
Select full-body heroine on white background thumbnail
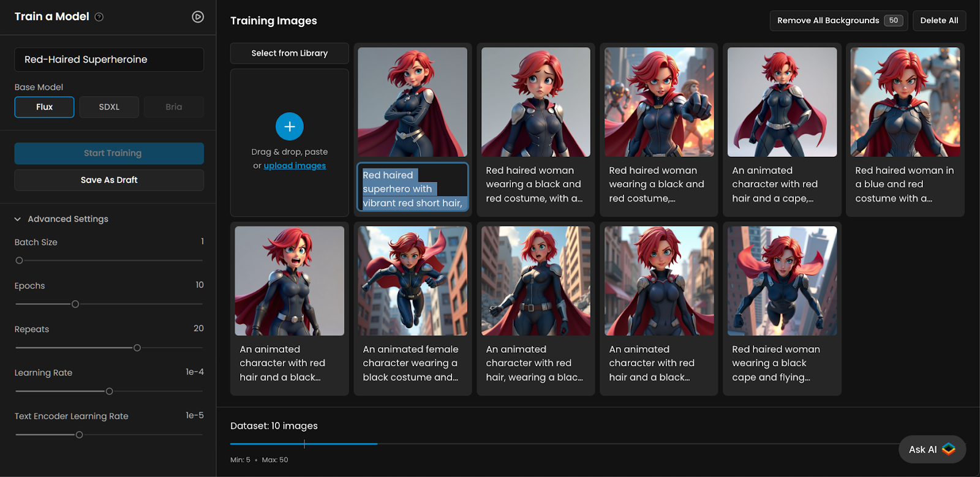pyautogui.click(x=782, y=102)
